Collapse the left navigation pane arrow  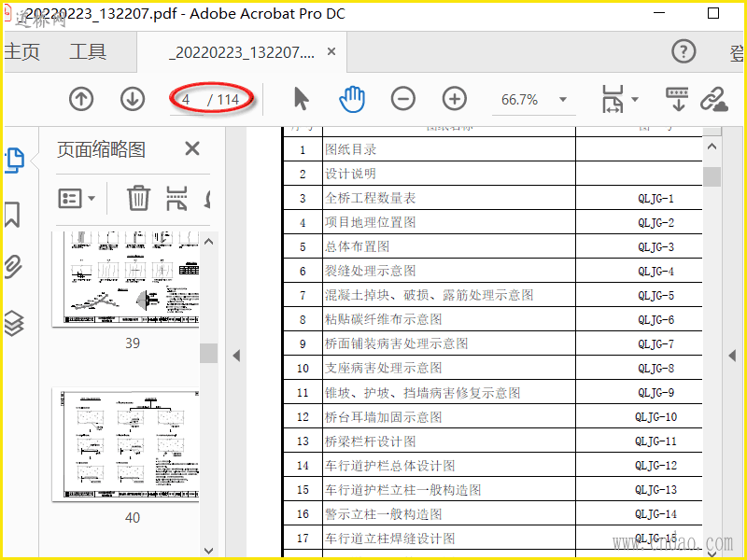(x=236, y=356)
